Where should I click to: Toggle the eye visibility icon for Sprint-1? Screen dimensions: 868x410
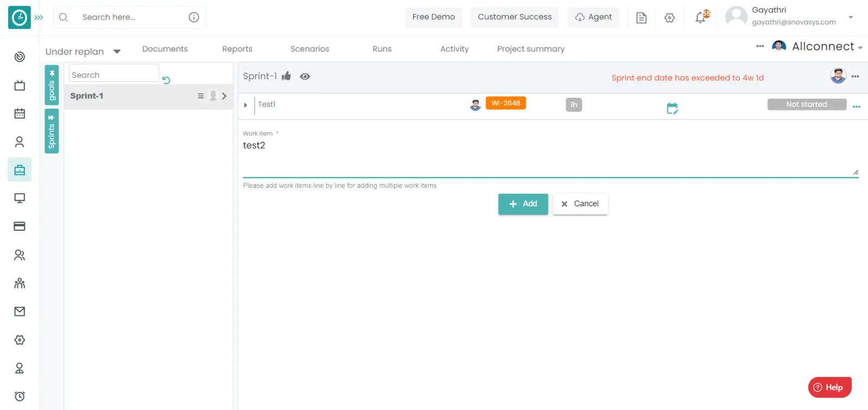coord(305,77)
